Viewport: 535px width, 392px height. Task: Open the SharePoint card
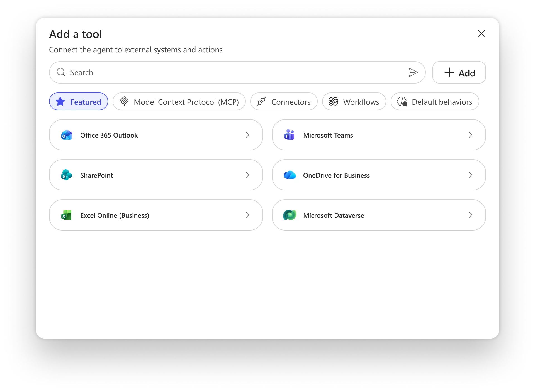point(156,175)
